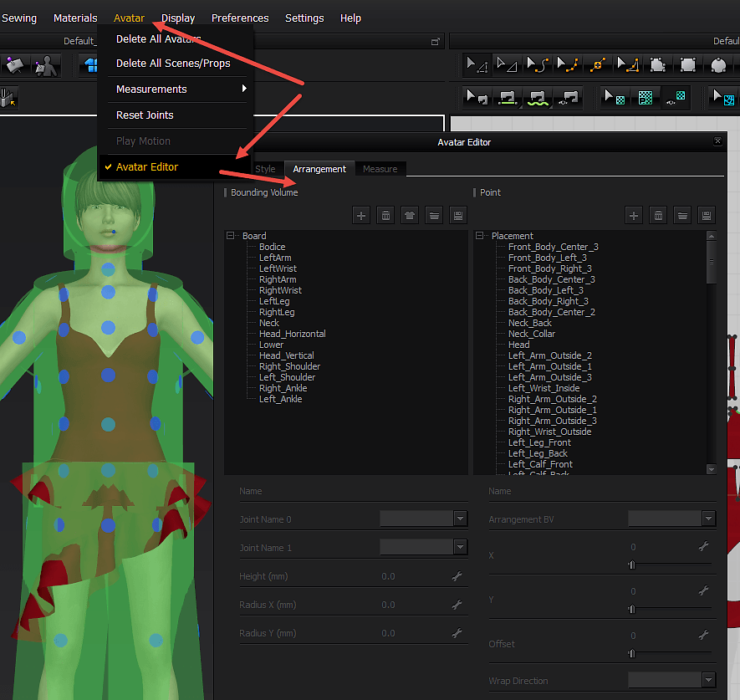The height and width of the screenshot is (700, 740).
Task: Delete the selected Point with trash icon
Action: tap(658, 216)
